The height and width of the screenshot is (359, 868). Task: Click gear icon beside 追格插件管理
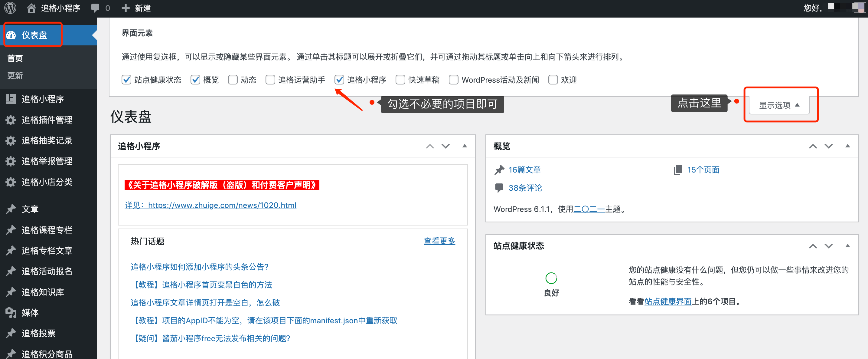(11, 120)
